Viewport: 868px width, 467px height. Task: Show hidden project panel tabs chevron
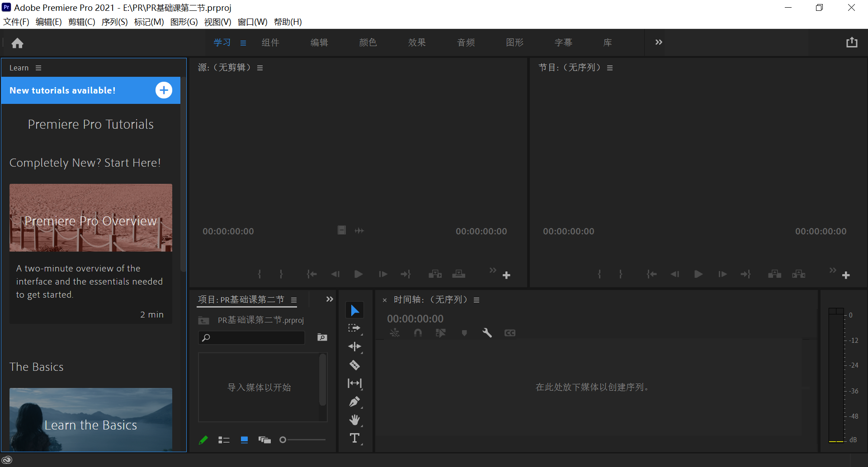pos(330,299)
